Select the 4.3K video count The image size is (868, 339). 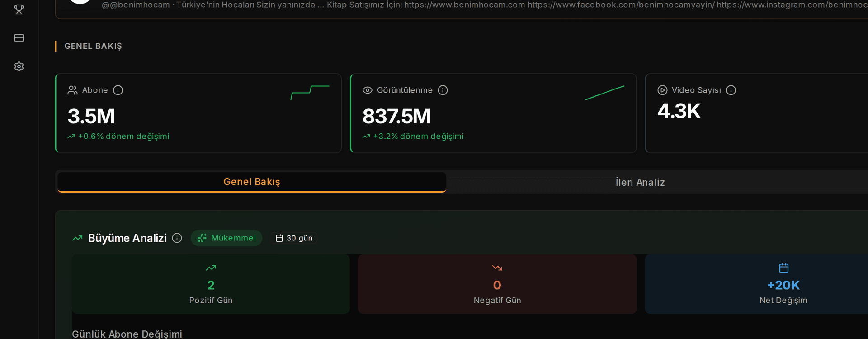(x=679, y=111)
